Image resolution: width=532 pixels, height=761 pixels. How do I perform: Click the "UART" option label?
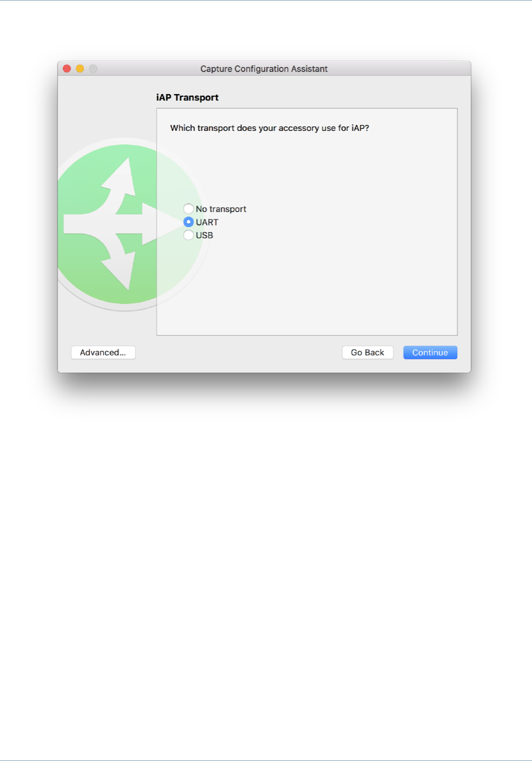[x=207, y=222]
